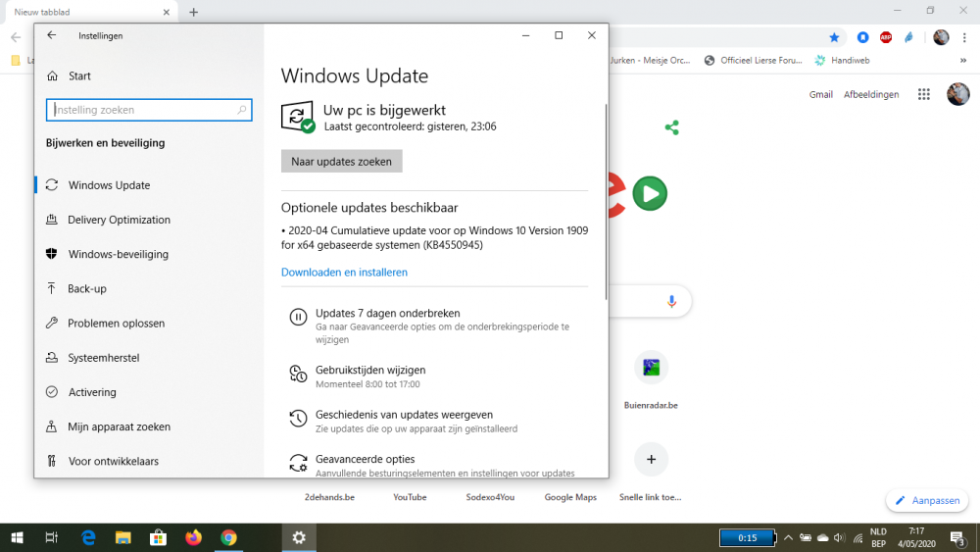The width and height of the screenshot is (980, 552).
Task: Click the gear-refresh icon for Geavanceerde opties
Action: [x=298, y=463]
